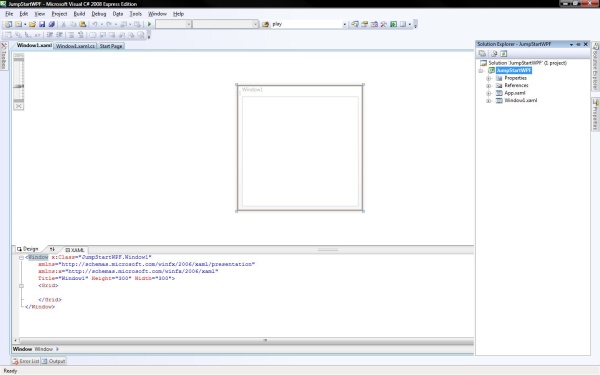Click the Save floppy disk icon
The height and width of the screenshot is (375, 600).
(42, 24)
